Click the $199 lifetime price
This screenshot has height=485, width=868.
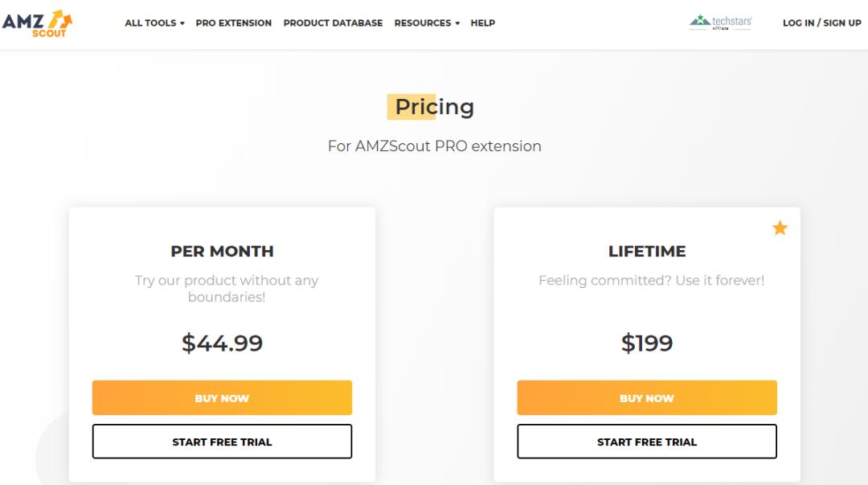coord(647,343)
